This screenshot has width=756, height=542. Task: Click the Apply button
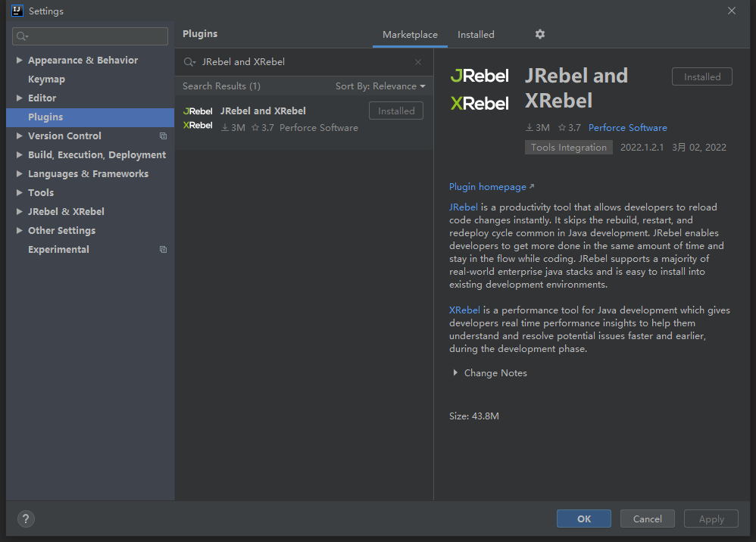tap(711, 519)
